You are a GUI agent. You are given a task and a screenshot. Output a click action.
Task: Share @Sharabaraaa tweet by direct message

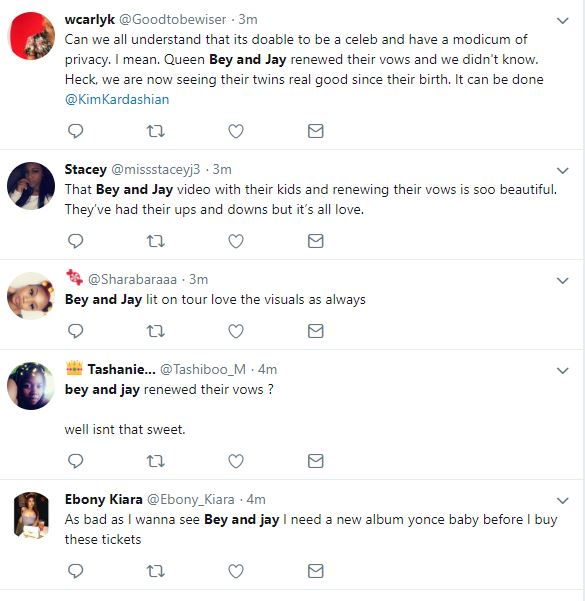(316, 331)
